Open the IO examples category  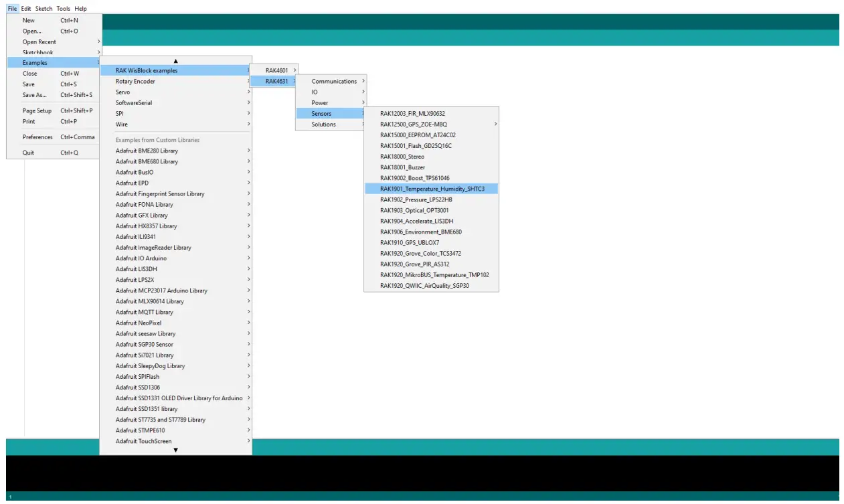click(331, 92)
